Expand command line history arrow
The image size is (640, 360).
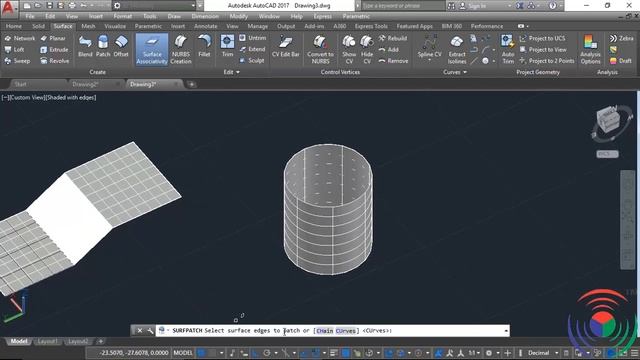506,331
